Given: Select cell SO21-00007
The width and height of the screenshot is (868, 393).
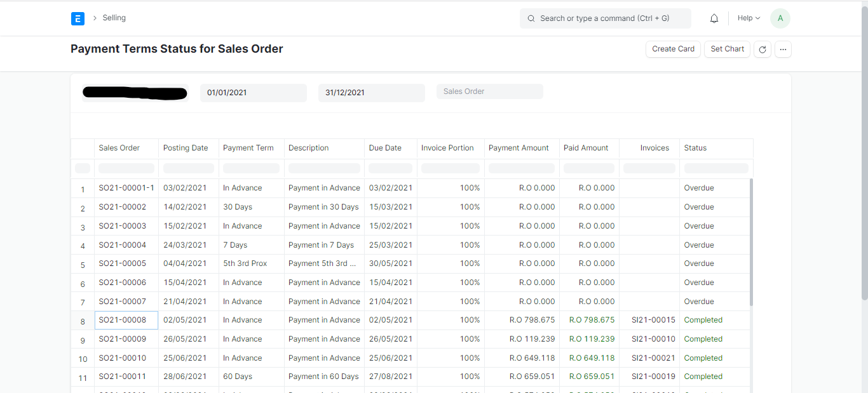Looking at the screenshot, I should [x=126, y=302].
